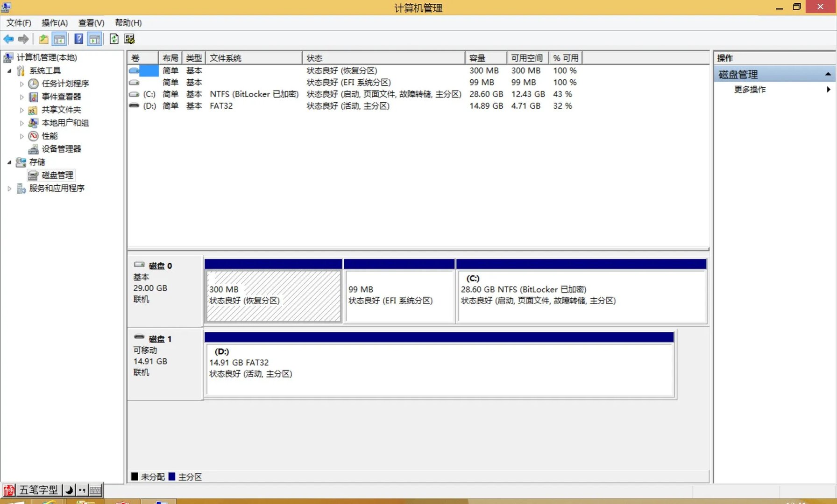Image resolution: width=837 pixels, height=504 pixels.
Task: Click the disk settings toolbar icon
Action: (129, 39)
